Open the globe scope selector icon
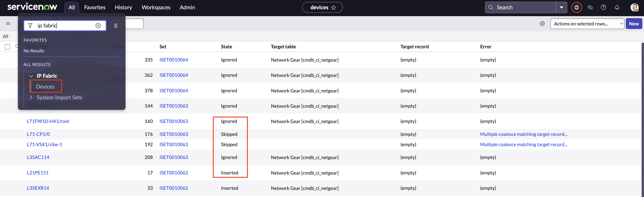644x197 pixels. coord(577,8)
